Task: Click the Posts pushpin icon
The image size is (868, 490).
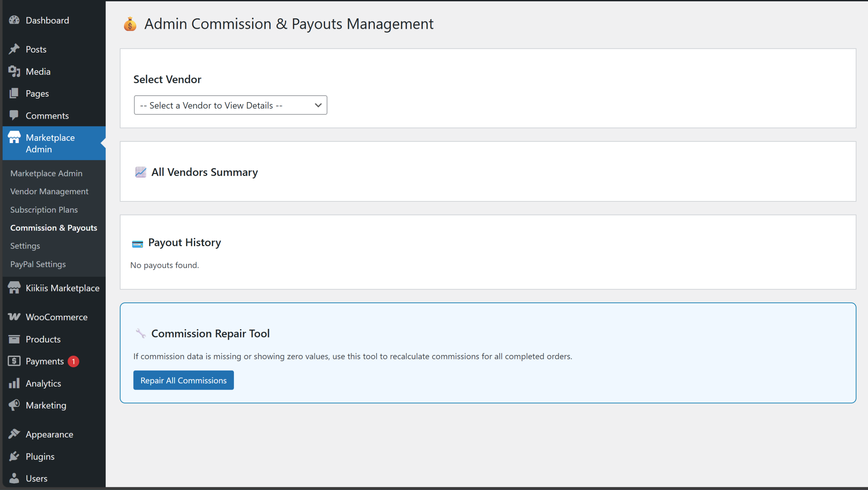Action: point(14,49)
